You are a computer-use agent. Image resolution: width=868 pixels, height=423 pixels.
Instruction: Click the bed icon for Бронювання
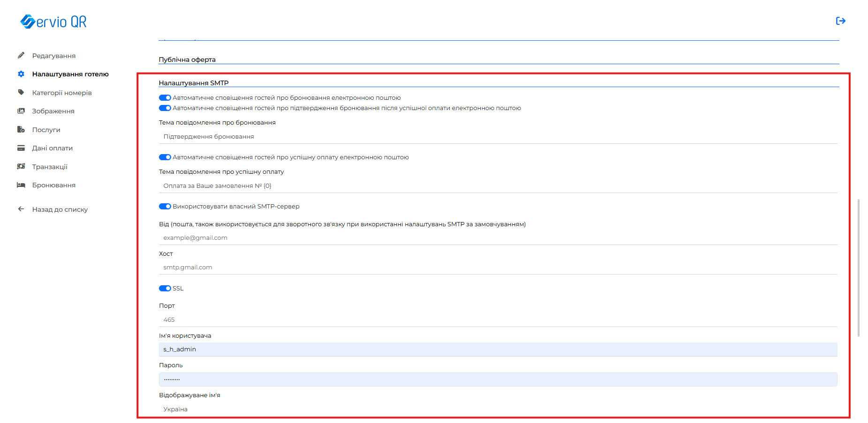click(21, 185)
